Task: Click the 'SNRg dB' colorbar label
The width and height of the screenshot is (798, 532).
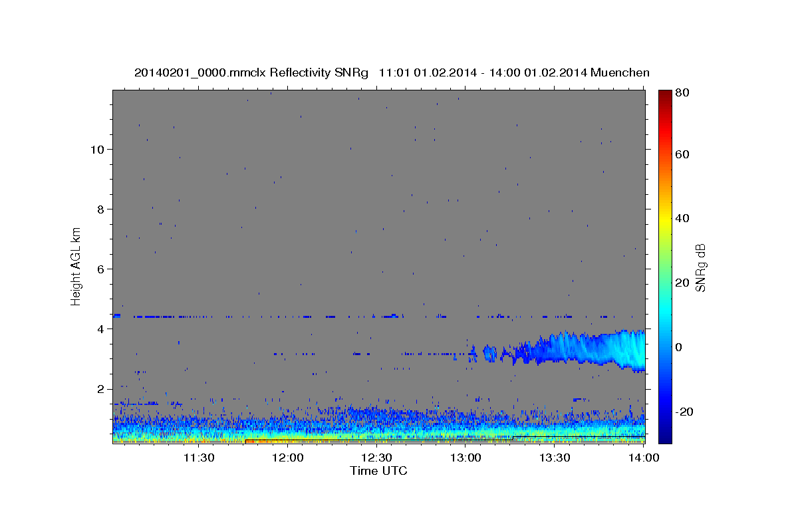Action: point(700,267)
